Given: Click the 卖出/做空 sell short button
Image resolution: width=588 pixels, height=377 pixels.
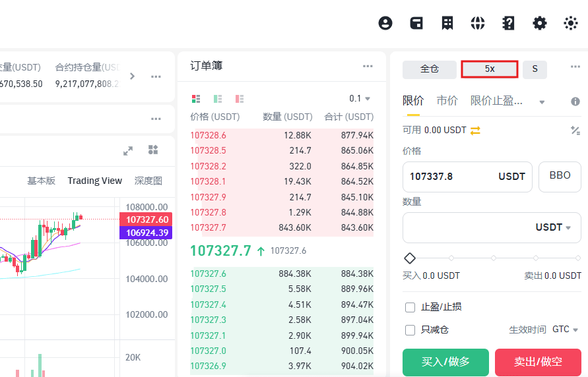Looking at the screenshot, I should click(x=538, y=362).
